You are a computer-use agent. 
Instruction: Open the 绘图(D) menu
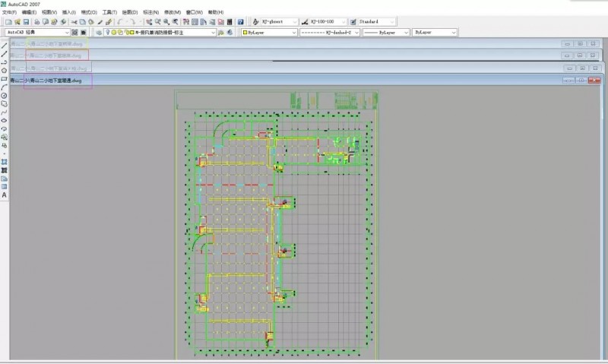[130, 13]
